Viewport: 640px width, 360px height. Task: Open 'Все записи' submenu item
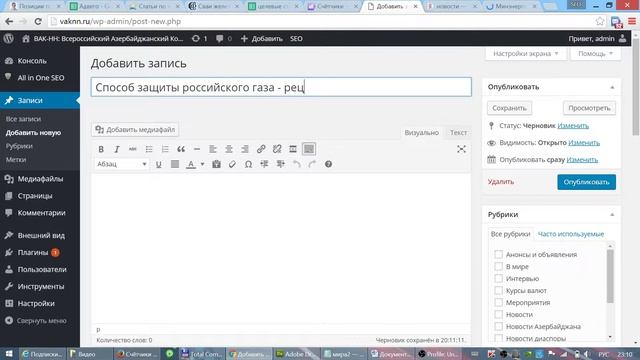[23, 119]
